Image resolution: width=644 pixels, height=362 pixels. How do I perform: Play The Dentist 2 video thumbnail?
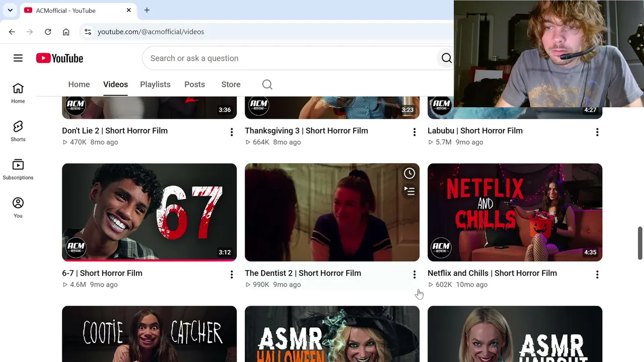pyautogui.click(x=332, y=212)
